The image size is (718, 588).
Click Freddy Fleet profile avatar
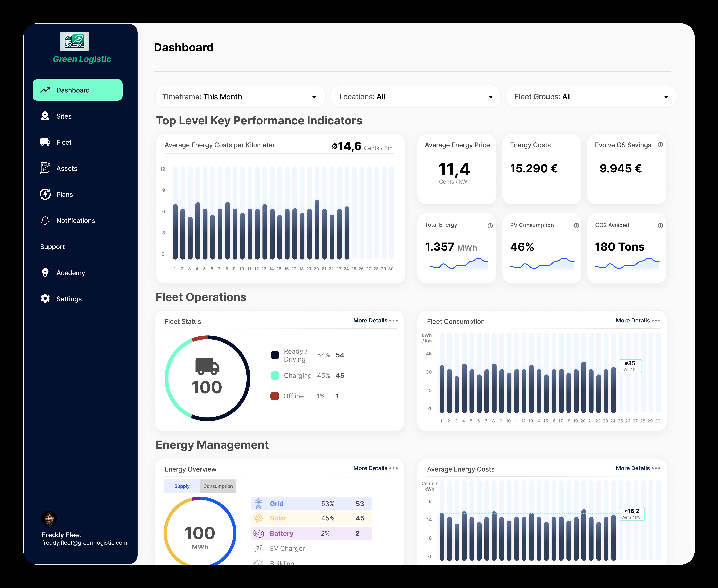pyautogui.click(x=49, y=519)
